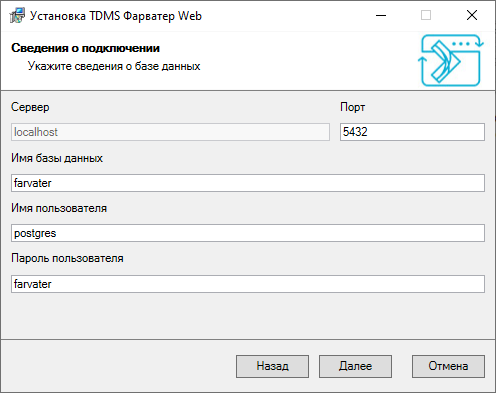Click the Сведения о подключении heading
The width and height of the screenshot is (496, 393).
(86, 48)
